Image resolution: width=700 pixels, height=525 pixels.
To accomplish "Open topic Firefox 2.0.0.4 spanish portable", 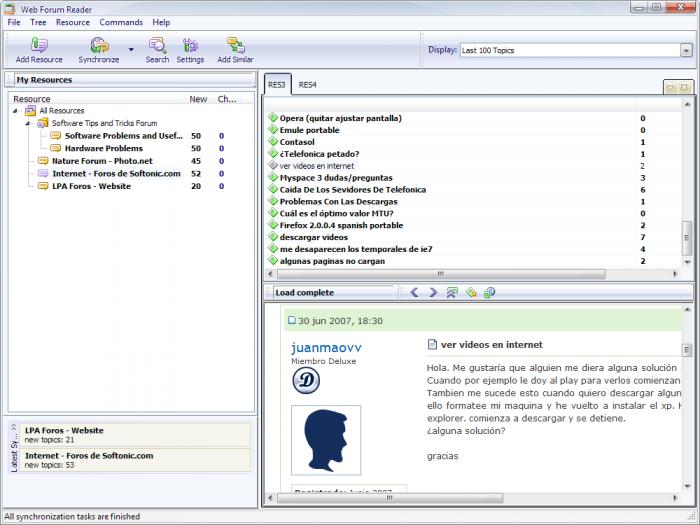I will [342, 225].
